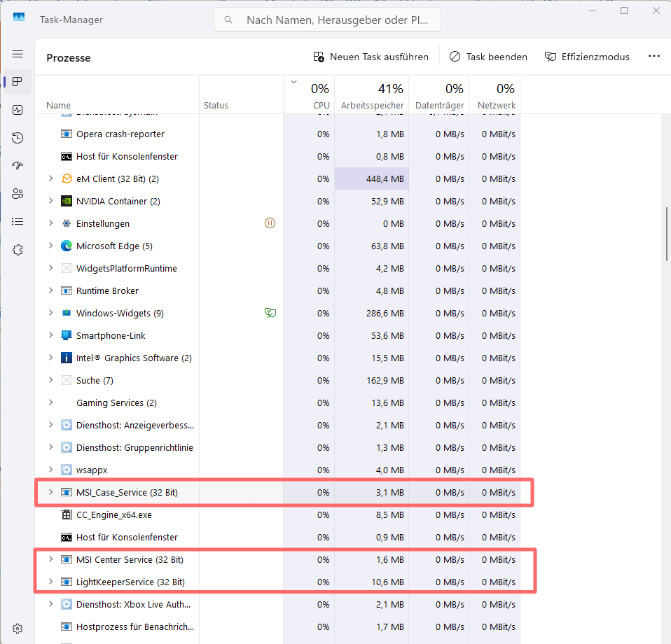Click the NVIDIA Container icon
This screenshot has width=671, height=644.
67,201
